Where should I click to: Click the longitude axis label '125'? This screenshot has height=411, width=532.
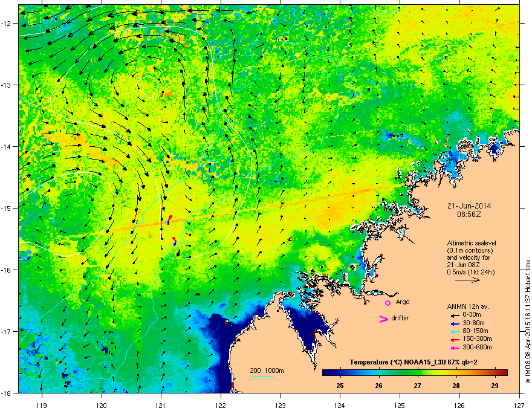pos(400,405)
